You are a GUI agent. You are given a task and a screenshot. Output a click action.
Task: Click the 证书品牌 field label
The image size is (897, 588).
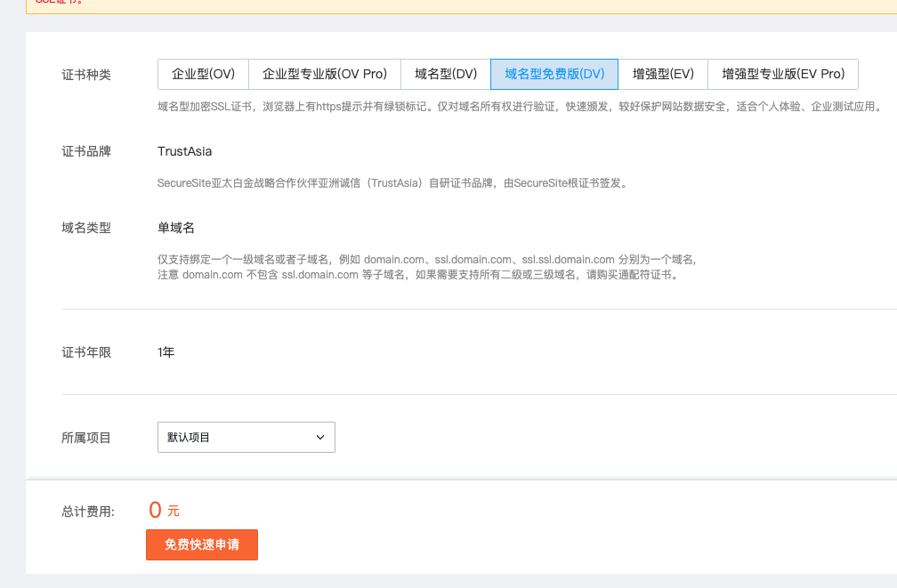tap(86, 151)
